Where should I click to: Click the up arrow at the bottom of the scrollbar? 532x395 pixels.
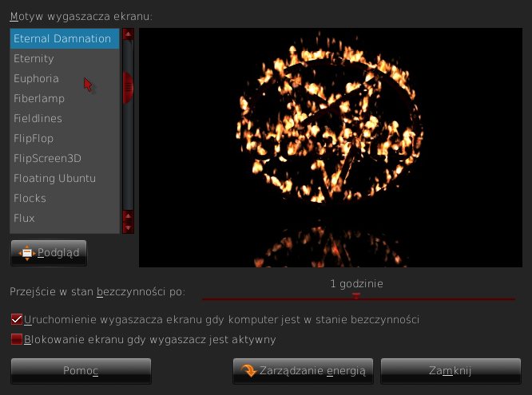click(128, 215)
